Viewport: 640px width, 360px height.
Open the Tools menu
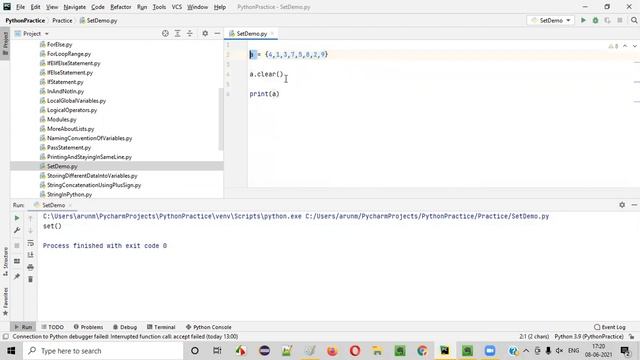click(159, 7)
